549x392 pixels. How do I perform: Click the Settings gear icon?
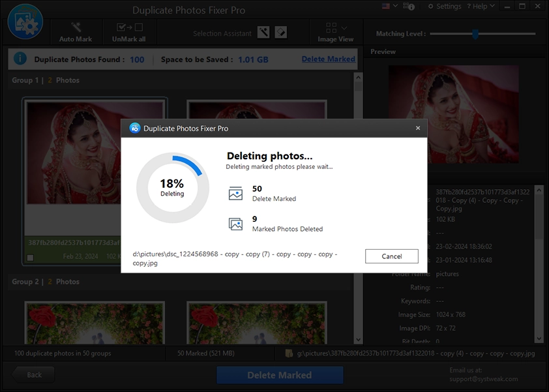click(x=430, y=7)
